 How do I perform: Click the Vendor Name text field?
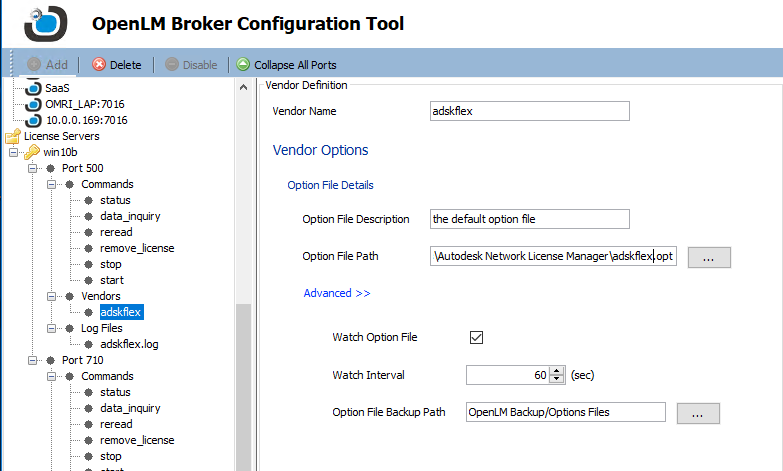click(x=529, y=111)
